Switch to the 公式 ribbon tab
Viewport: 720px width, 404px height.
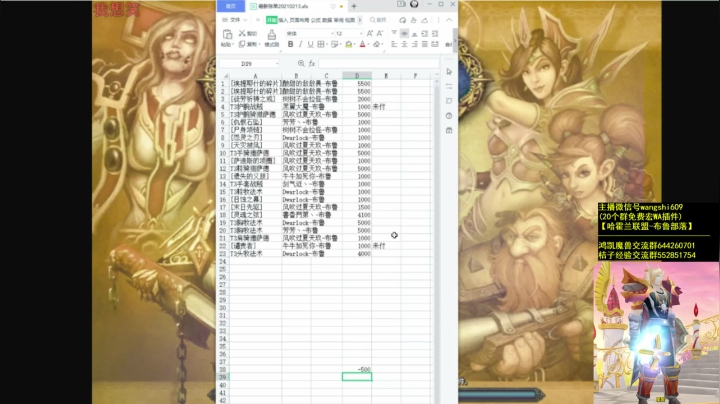point(315,20)
